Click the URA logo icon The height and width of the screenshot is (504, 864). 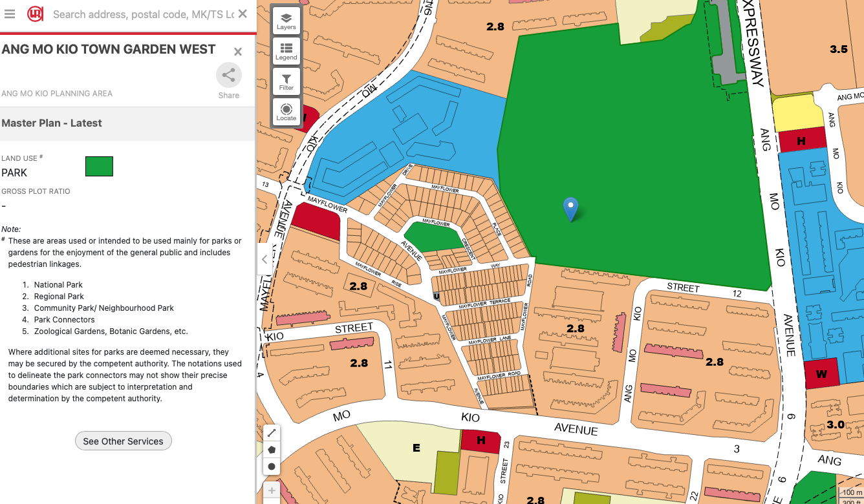(35, 14)
